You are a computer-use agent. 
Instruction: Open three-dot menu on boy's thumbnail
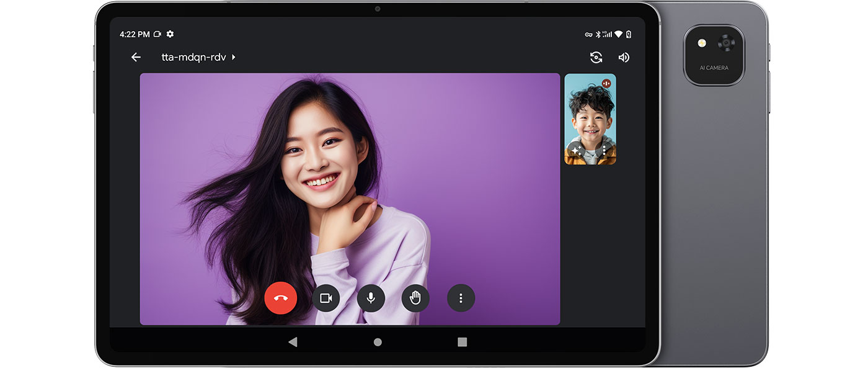coord(604,150)
